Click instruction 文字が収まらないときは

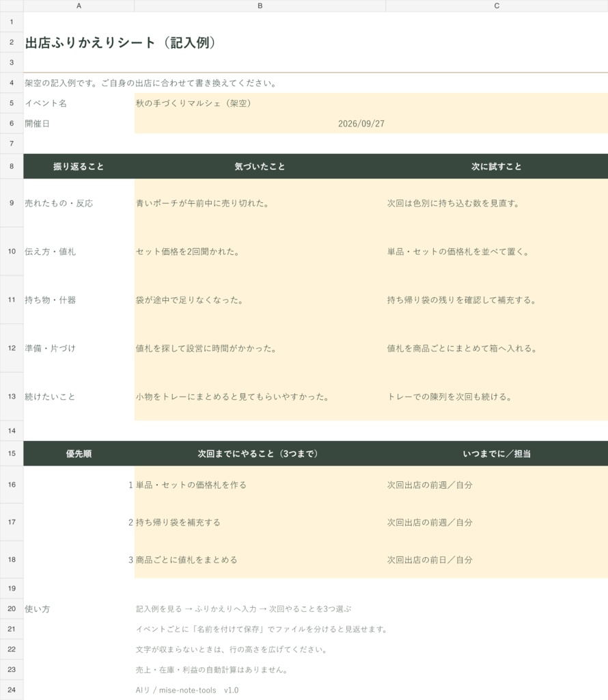pyautogui.click(x=232, y=649)
